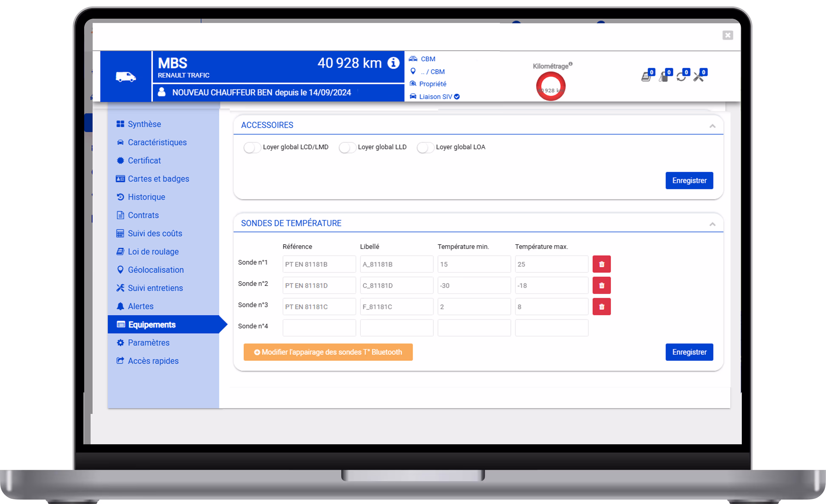Click the info icon beside 40 928 km

coord(393,63)
